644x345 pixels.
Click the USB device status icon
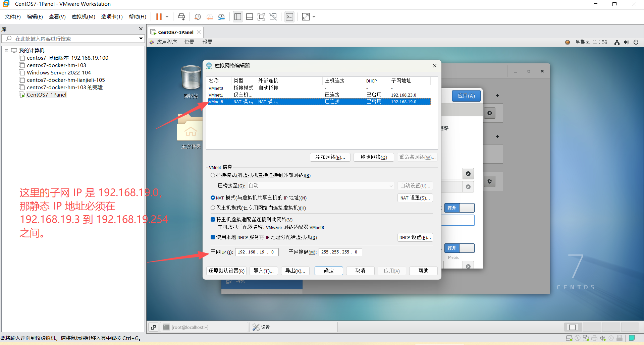pos(620,338)
